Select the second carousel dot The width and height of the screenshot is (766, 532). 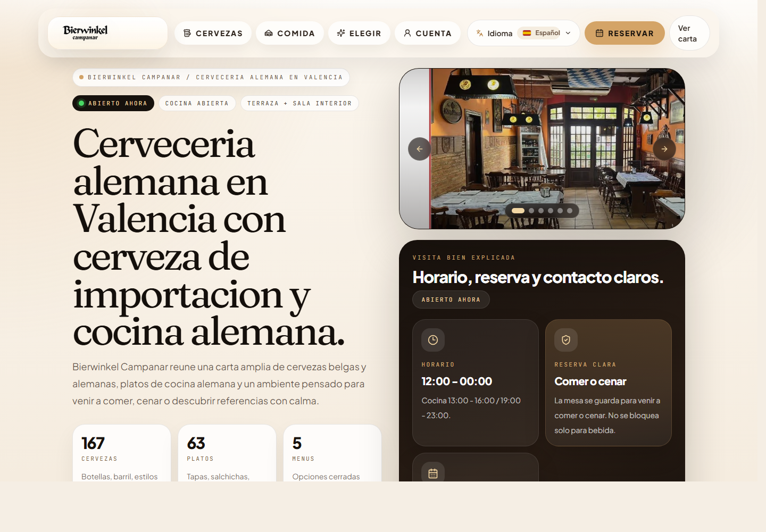click(x=531, y=211)
